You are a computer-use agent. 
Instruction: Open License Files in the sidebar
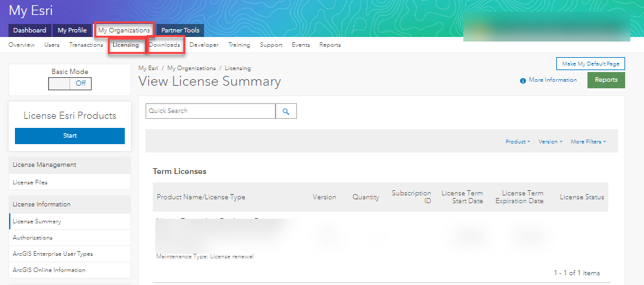tap(70, 182)
